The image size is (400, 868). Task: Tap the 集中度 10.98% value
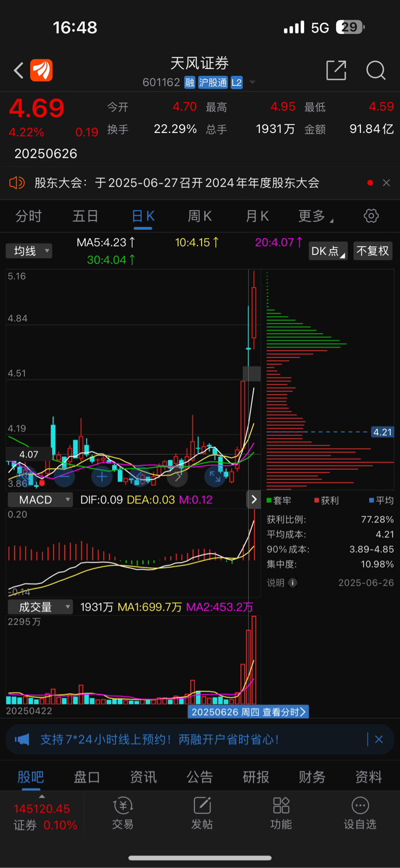click(377, 564)
